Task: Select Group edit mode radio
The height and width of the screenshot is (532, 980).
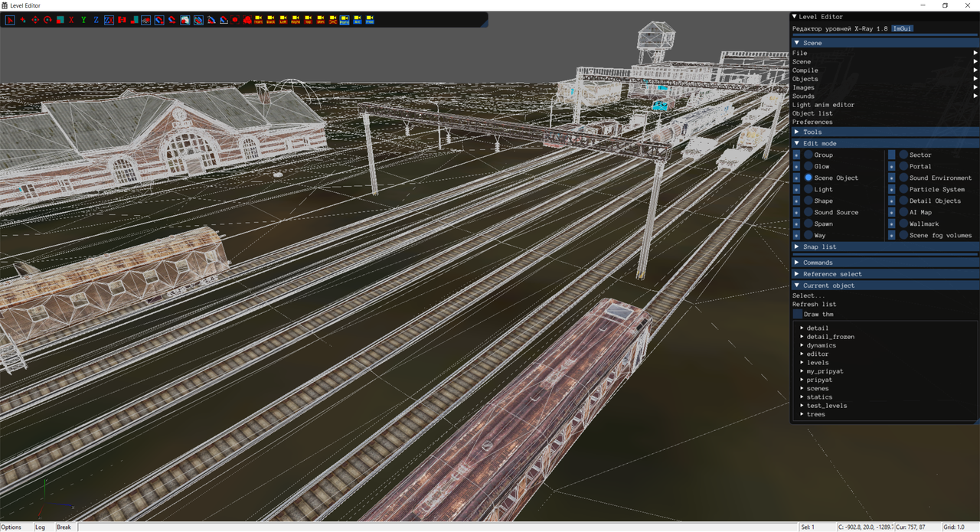Action: tap(808, 155)
